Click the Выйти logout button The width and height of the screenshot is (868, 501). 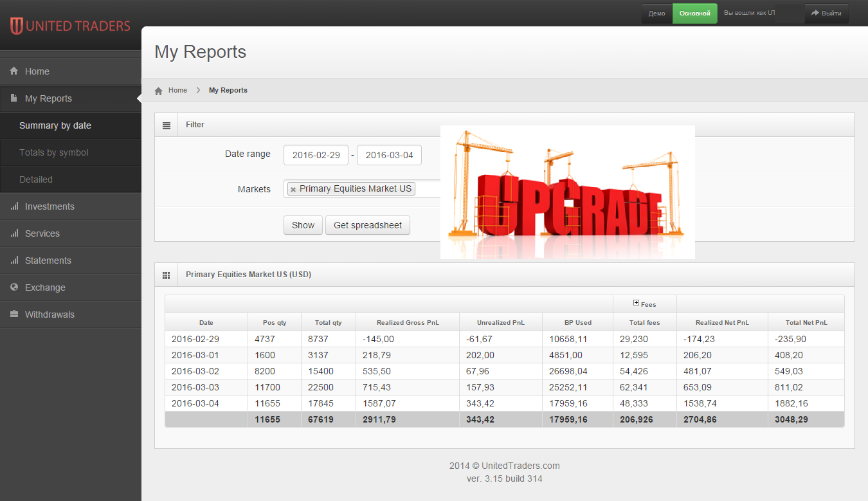pos(827,14)
